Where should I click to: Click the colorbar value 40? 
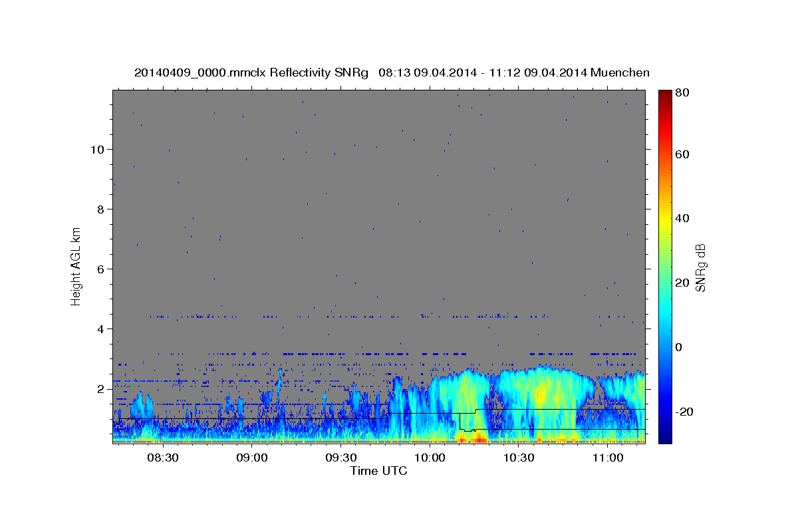coord(684,218)
